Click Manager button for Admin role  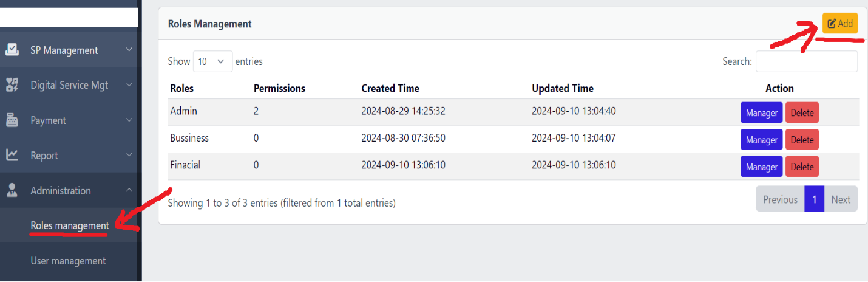761,113
